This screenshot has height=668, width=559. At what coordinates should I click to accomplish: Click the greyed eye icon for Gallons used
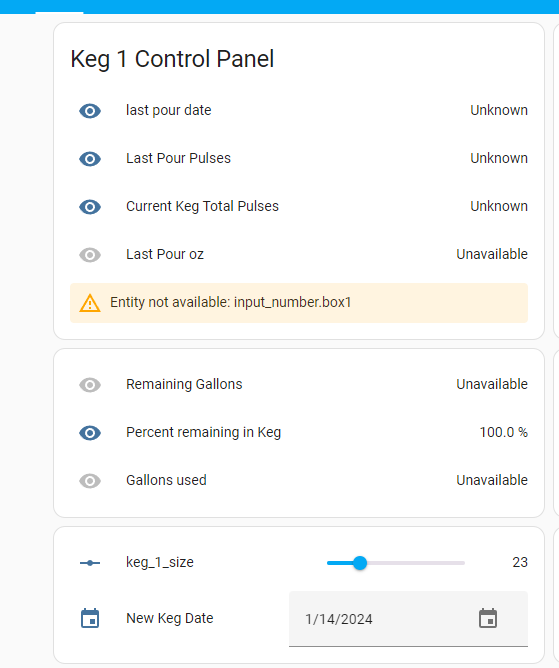pyautogui.click(x=90, y=481)
